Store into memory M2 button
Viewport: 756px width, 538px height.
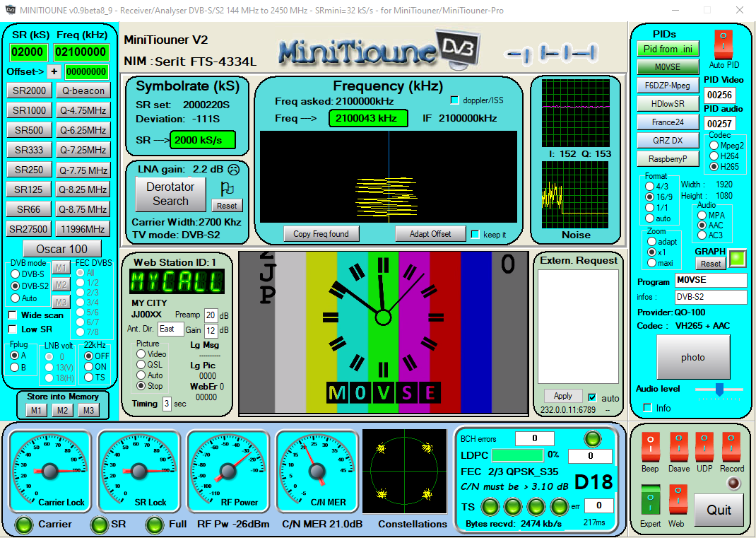tap(62, 410)
